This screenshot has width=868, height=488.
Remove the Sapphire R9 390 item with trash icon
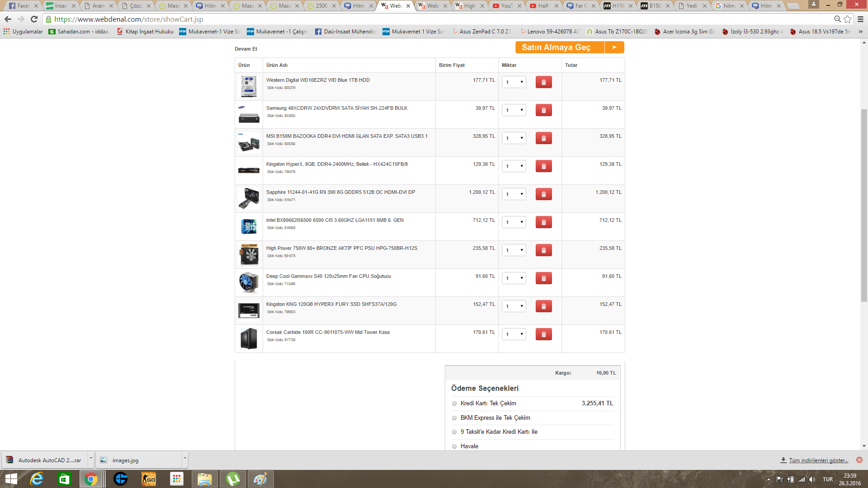pos(543,194)
